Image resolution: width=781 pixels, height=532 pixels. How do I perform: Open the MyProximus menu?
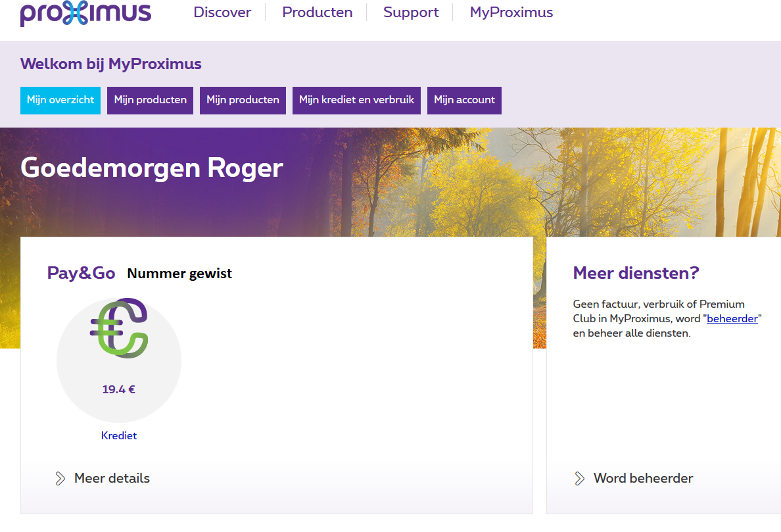(x=511, y=12)
